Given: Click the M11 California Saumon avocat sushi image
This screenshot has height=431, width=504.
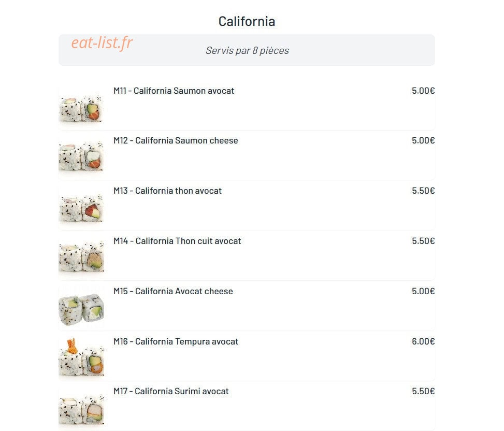Looking at the screenshot, I should (x=81, y=107).
